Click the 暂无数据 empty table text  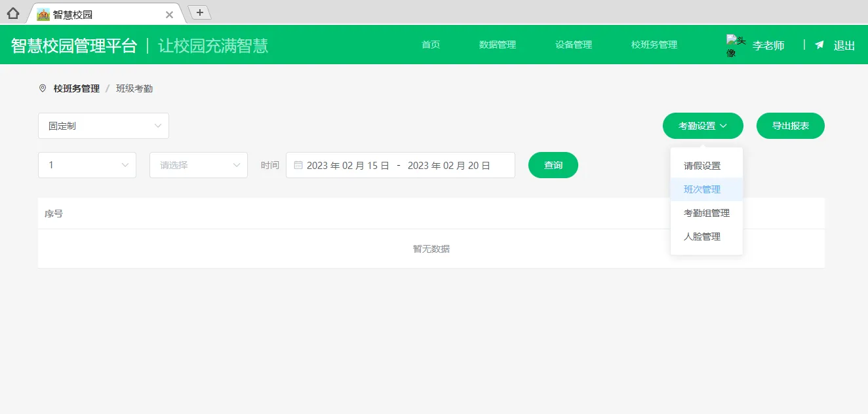431,249
